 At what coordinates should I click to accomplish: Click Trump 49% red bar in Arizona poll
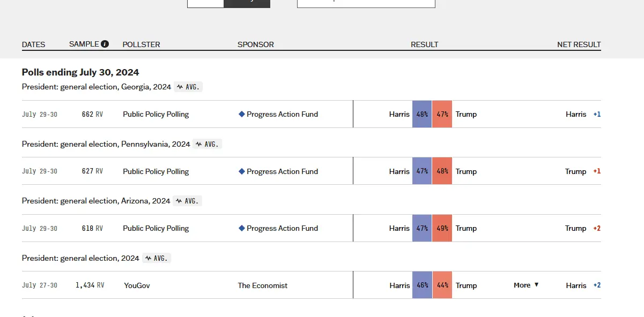tap(442, 228)
